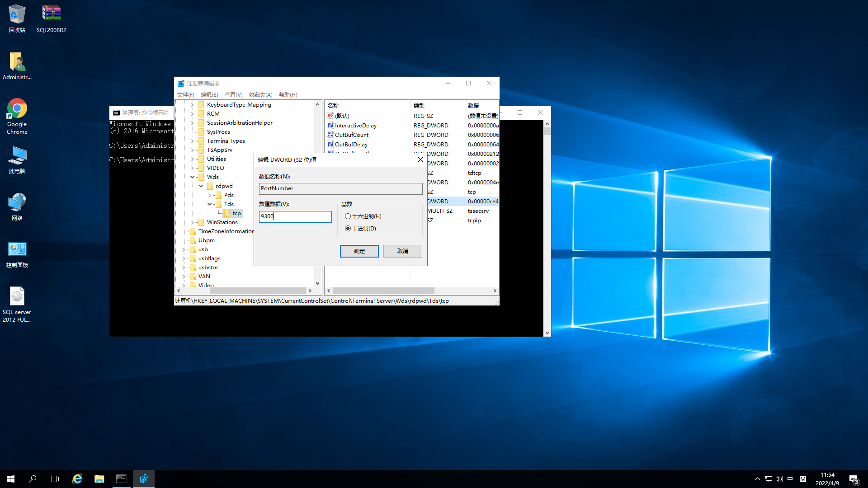868x488 pixels.
Task: Select the 十进制(D) base option
Action: [x=348, y=229]
